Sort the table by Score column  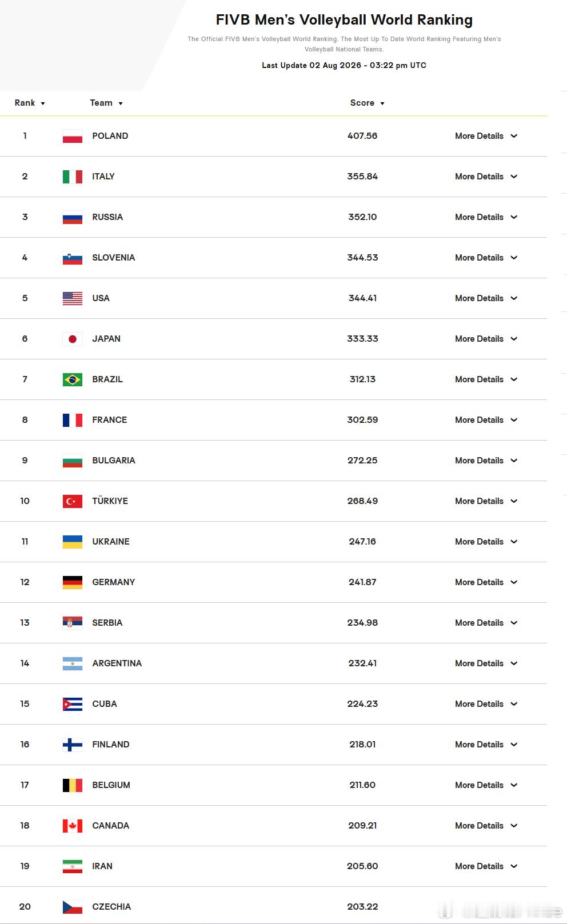pos(367,103)
